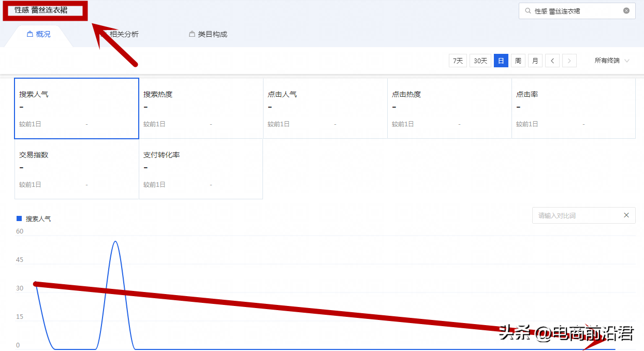
Task: Click the 请输入对比词 input field
Action: pyautogui.click(x=584, y=215)
